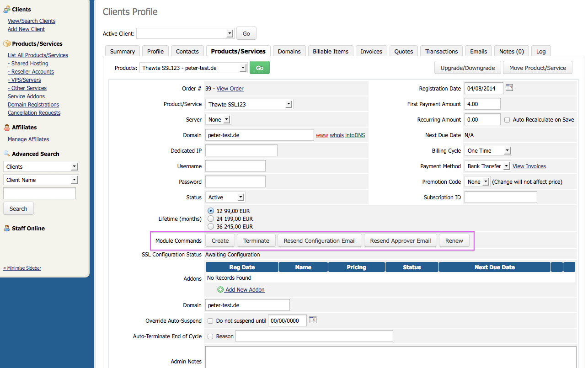The image size is (588, 368).
Task: Check the Auto-Terminate End of Cycle box
Action: click(210, 336)
